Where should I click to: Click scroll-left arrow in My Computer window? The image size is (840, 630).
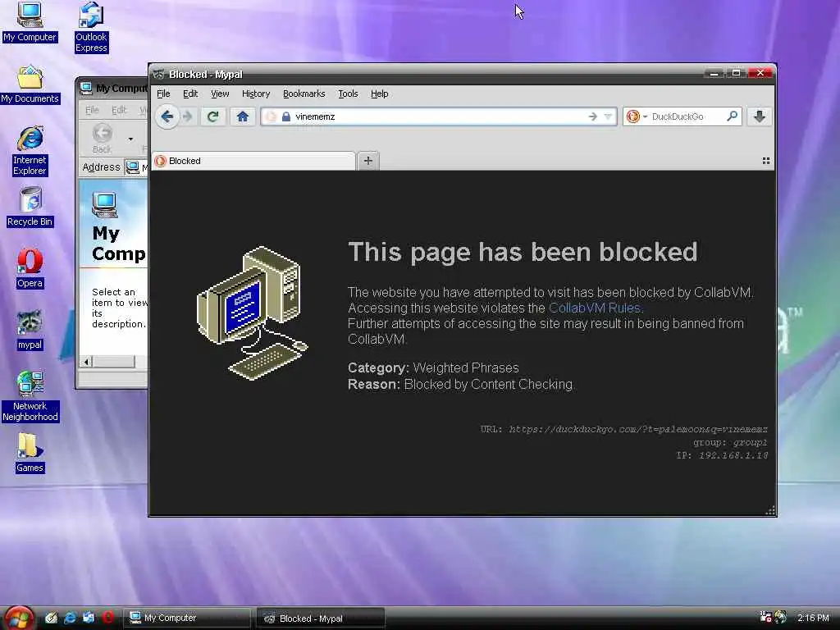[86, 362]
